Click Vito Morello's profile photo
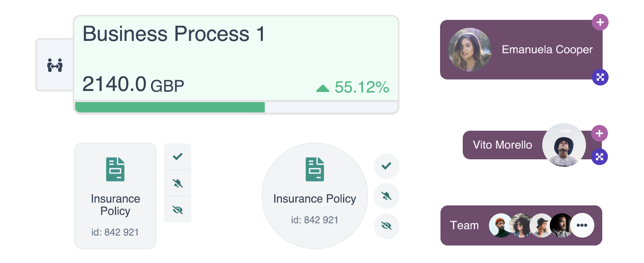This screenshot has width=644, height=263. pyautogui.click(x=564, y=145)
